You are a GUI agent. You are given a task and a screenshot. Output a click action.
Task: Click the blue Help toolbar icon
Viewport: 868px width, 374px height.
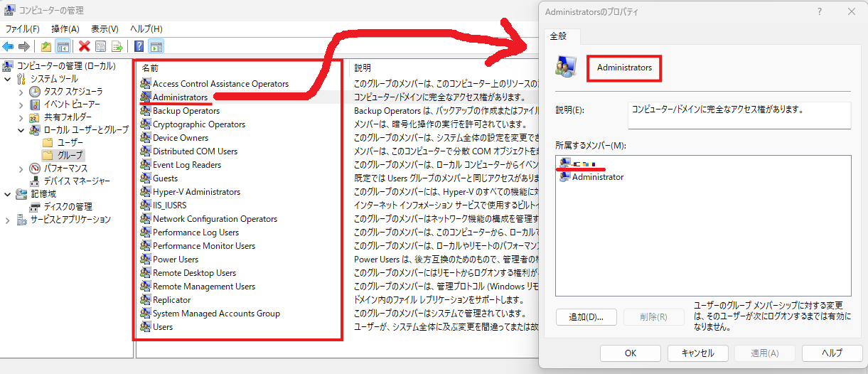coord(140,47)
